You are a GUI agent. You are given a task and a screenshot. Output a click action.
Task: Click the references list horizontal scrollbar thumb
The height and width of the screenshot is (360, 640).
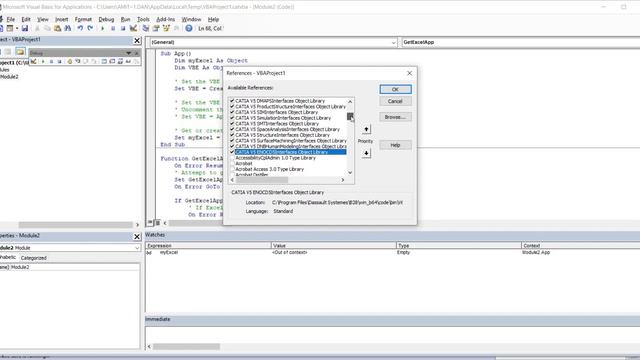[262, 180]
